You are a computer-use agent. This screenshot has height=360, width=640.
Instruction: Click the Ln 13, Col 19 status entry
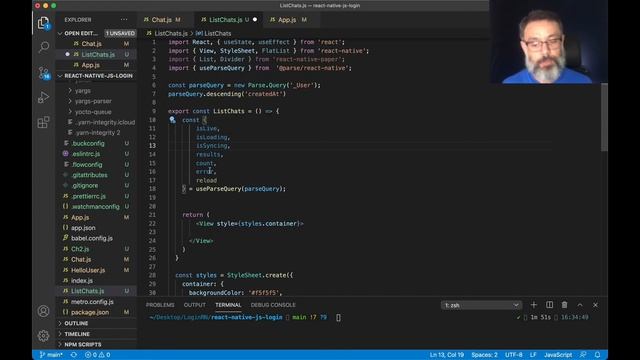pos(447,355)
